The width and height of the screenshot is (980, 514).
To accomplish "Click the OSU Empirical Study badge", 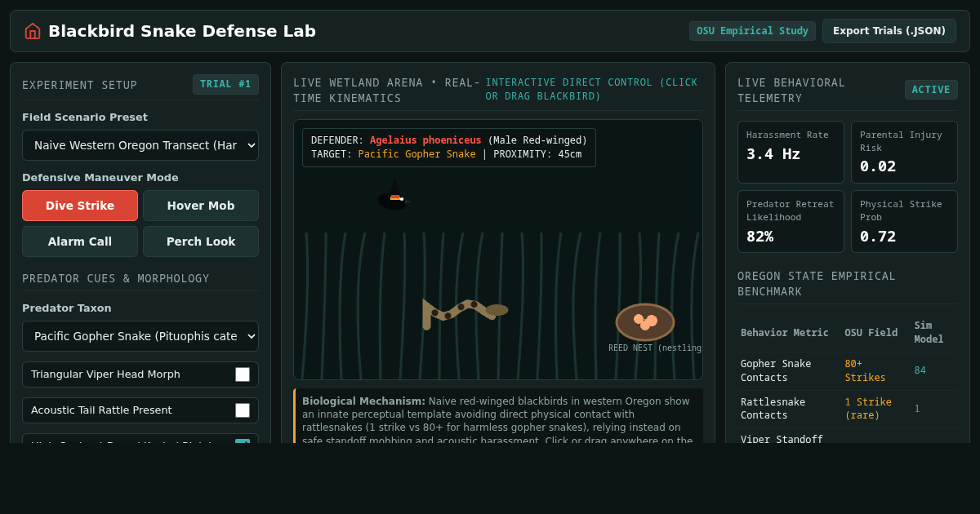I will point(752,31).
